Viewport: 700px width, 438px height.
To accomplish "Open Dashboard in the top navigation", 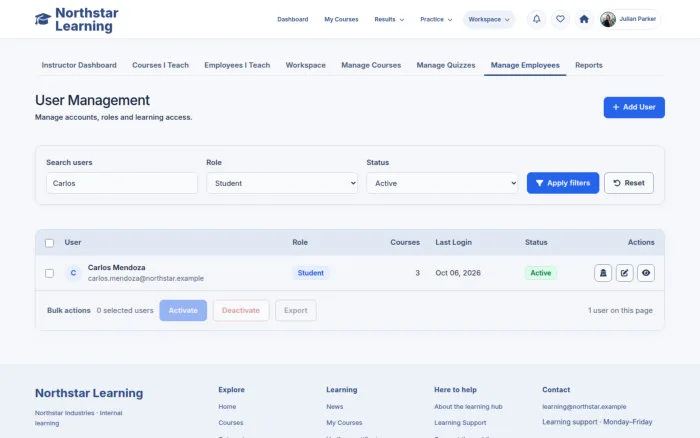I will [293, 19].
